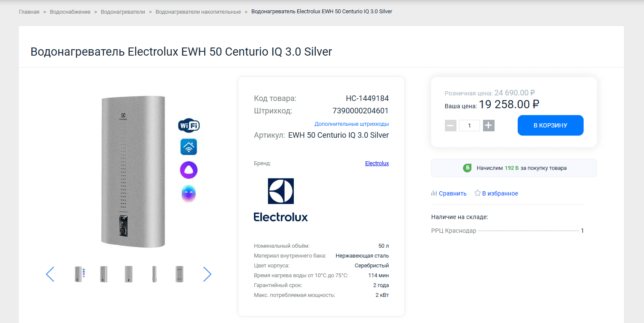This screenshot has height=323, width=644.
Task: Click article value EWH 50 Centurio IQ 3.0 Silver
Action: coord(339,135)
